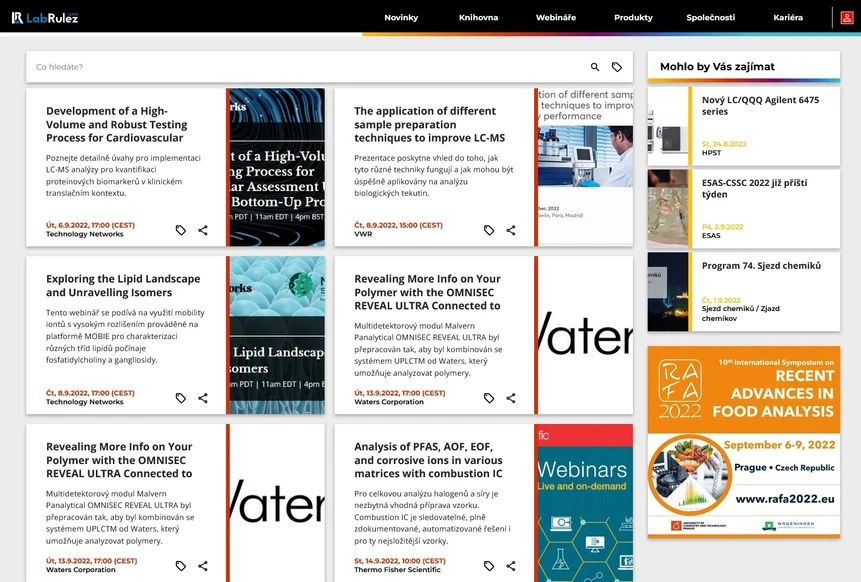Click 'Út, 6.9.2022, 17:00 (CEST)' date

(x=90, y=225)
